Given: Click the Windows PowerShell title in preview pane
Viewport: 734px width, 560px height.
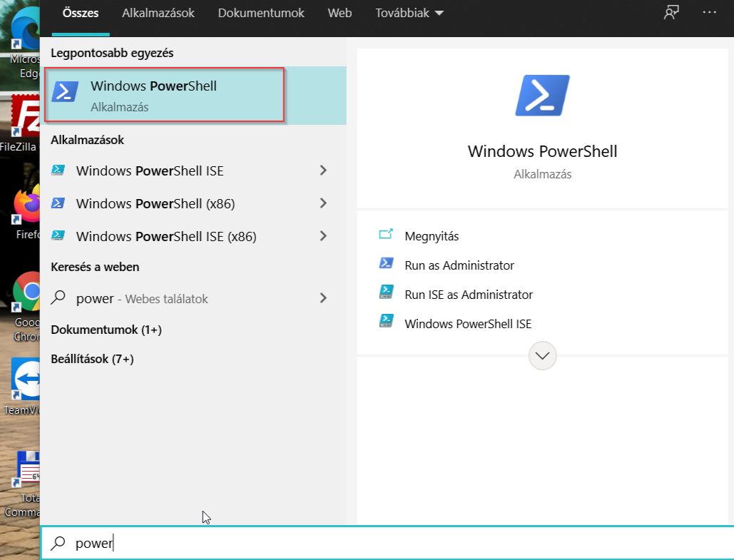Looking at the screenshot, I should pos(543,151).
